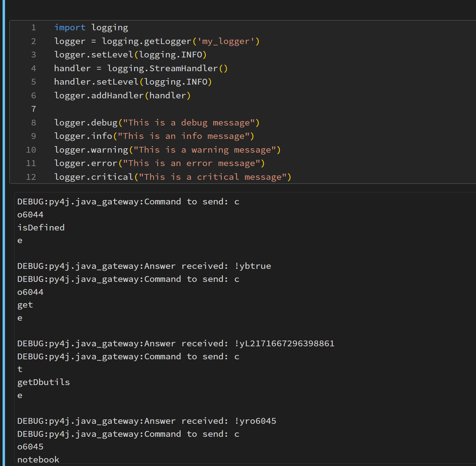Click the 'getDbutils' output line

(x=43, y=382)
